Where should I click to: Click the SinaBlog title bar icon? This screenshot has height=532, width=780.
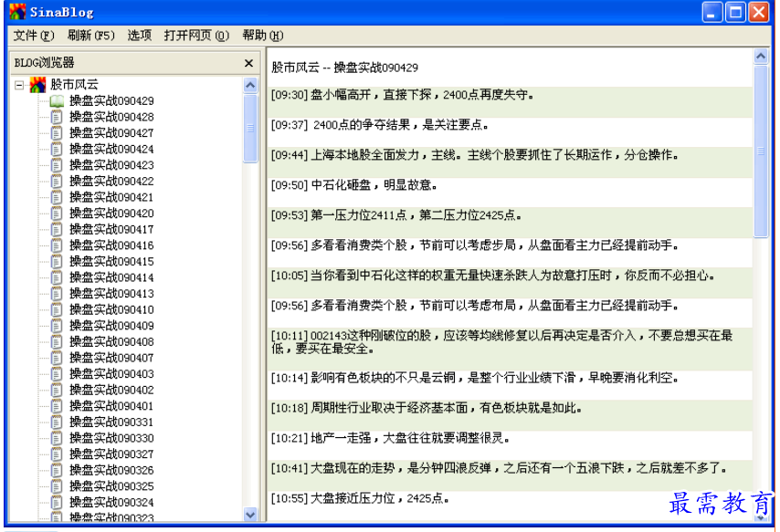pos(17,12)
